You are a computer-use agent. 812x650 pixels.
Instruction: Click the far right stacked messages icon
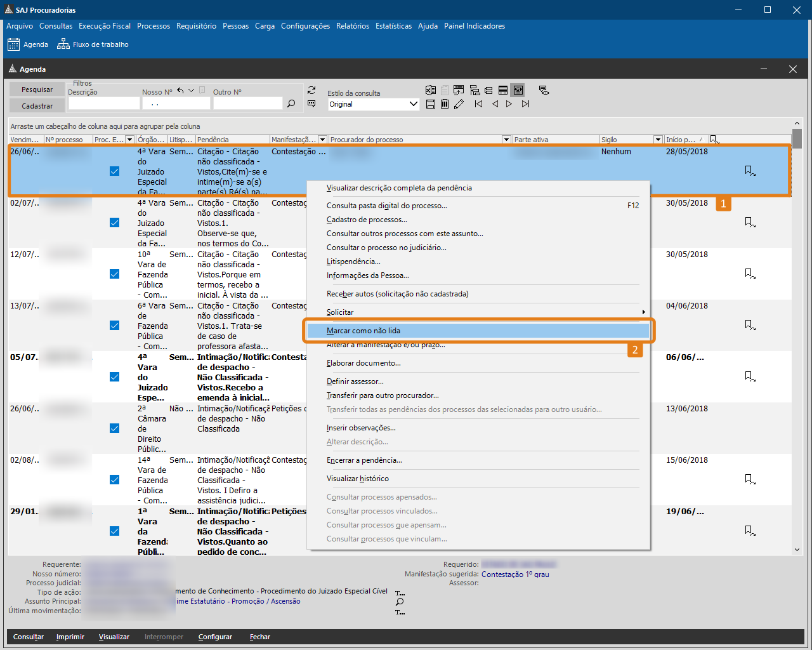pyautogui.click(x=544, y=90)
